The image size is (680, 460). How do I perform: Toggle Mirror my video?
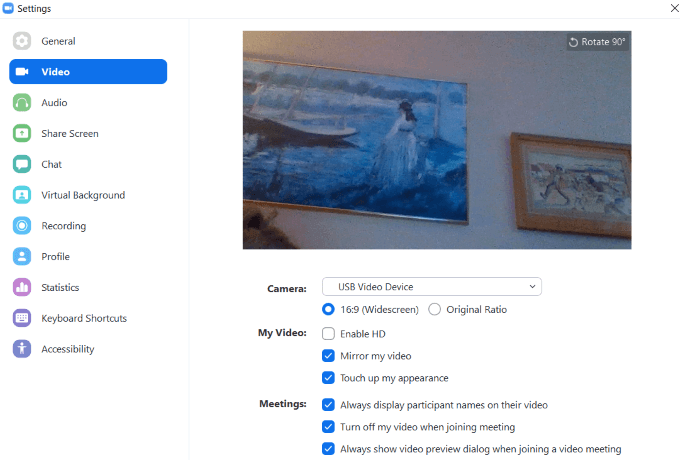[328, 356]
